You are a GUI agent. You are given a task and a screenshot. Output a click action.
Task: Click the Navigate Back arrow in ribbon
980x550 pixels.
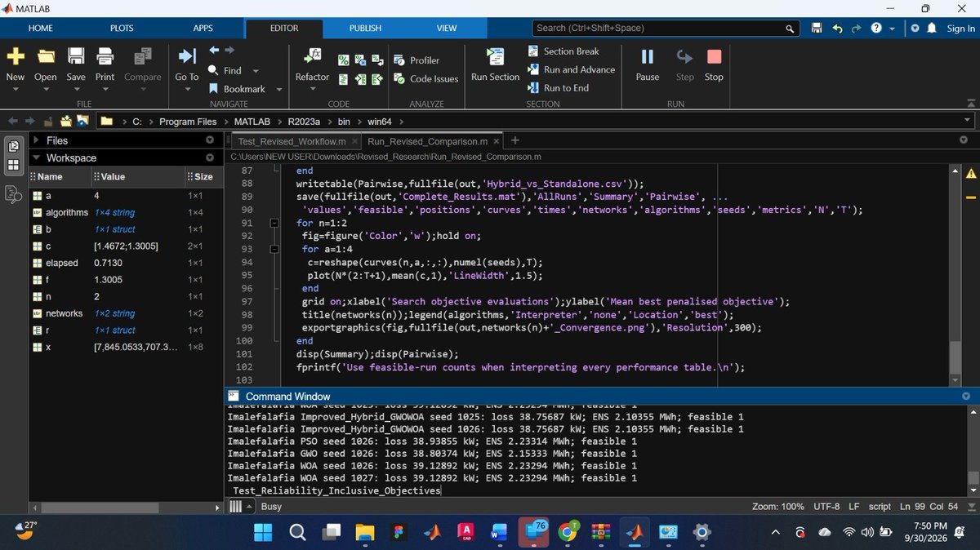(x=214, y=50)
